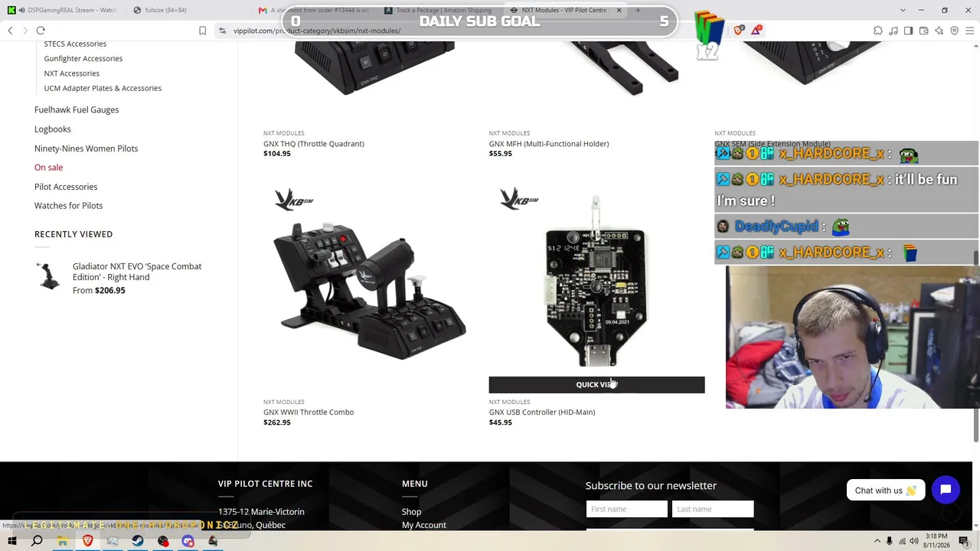This screenshot has height=551, width=980.
Task: Open UCM Adapter Plates & Accessories category
Action: (x=103, y=88)
